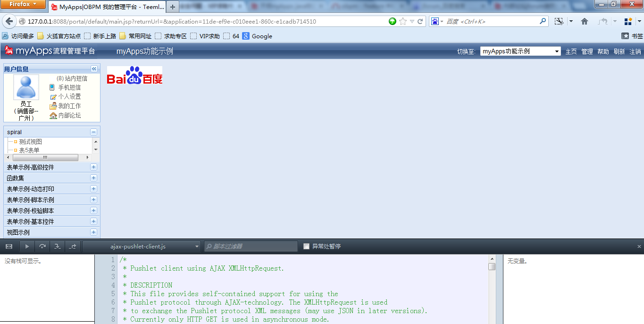Close the debugger panel

coord(639,247)
